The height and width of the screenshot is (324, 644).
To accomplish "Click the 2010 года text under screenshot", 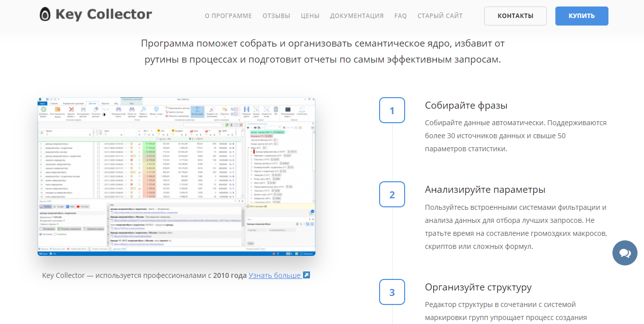I will (x=230, y=275).
